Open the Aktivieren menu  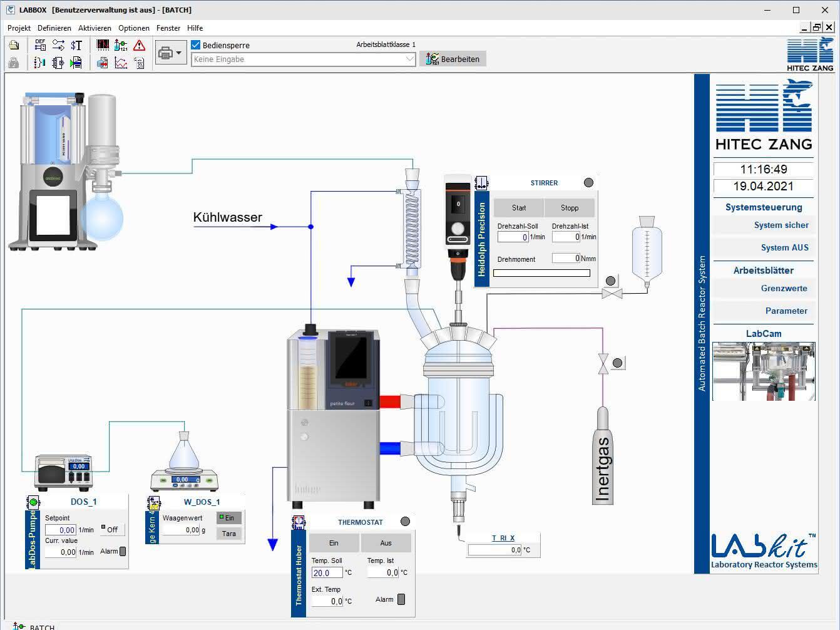[x=95, y=28]
